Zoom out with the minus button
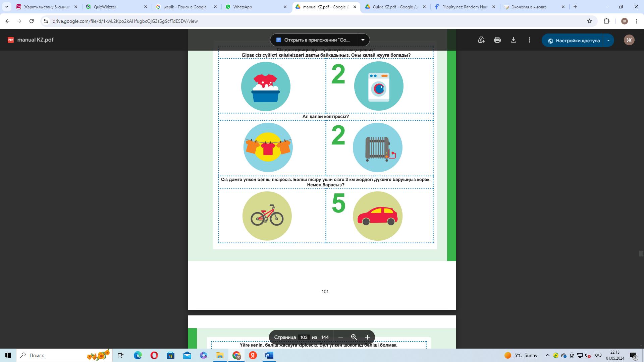Viewport: 644px width, 362px height. (x=341, y=337)
